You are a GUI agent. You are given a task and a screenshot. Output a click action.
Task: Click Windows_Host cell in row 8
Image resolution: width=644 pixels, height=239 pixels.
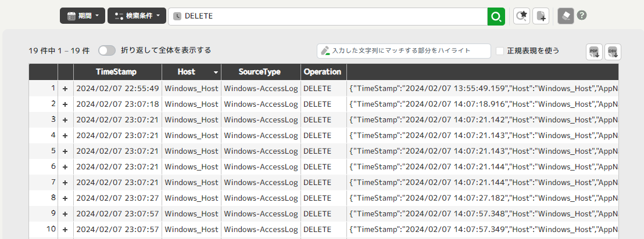click(x=191, y=198)
